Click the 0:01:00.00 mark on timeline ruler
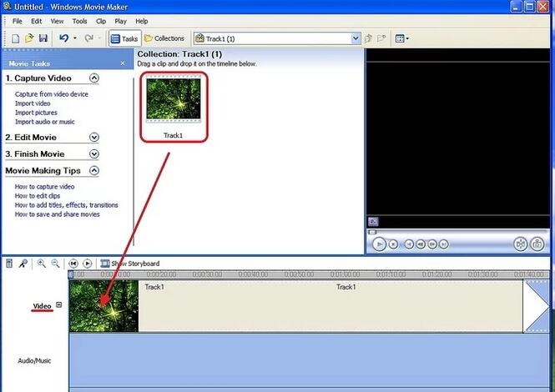Viewport: 555px width, 392px height. [346, 274]
